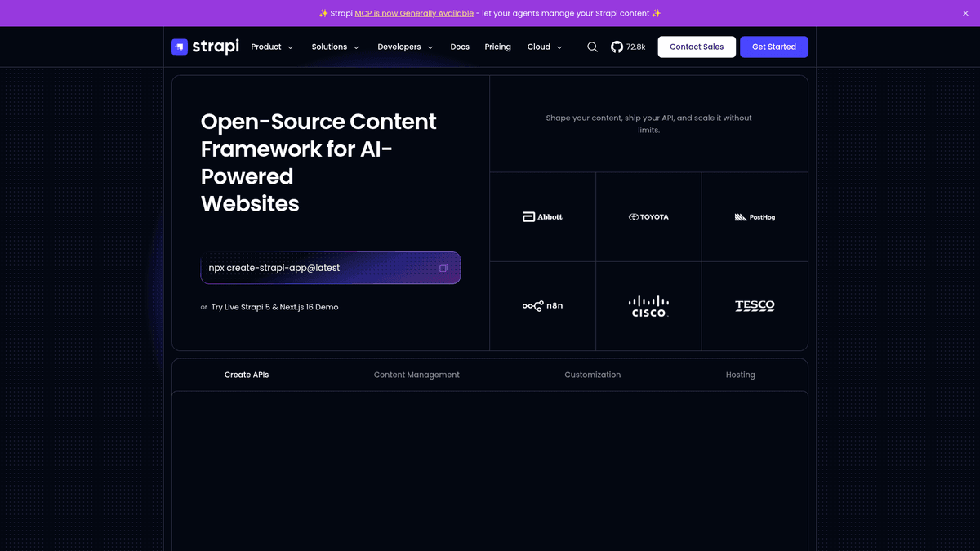This screenshot has width=980, height=551.
Task: Expand the Developers dropdown menu
Action: 405,47
